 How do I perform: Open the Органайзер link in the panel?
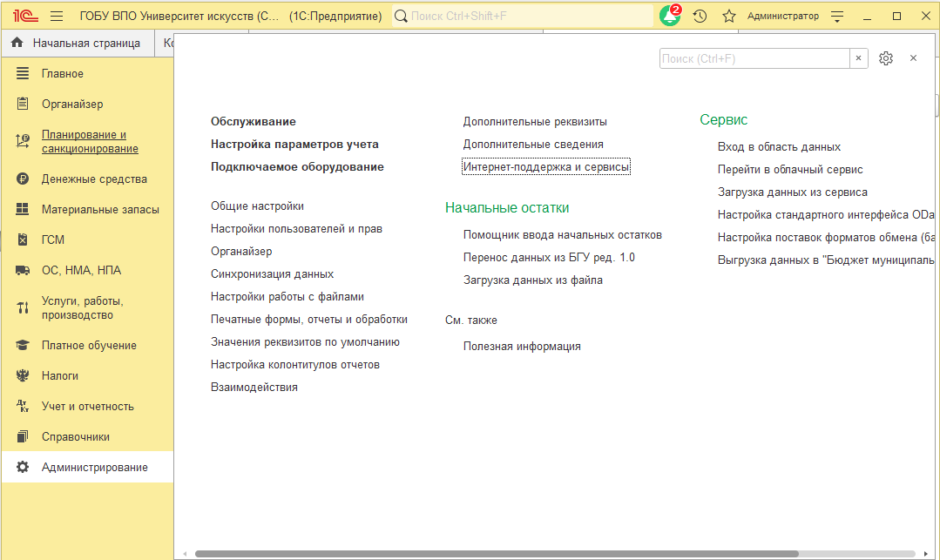click(241, 251)
